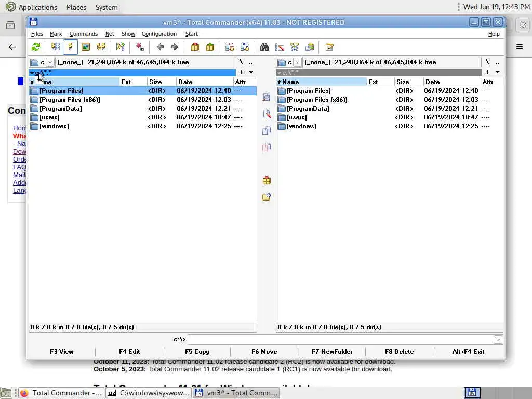Enable thumbnail view picture icon
532x399 pixels.
point(86,47)
